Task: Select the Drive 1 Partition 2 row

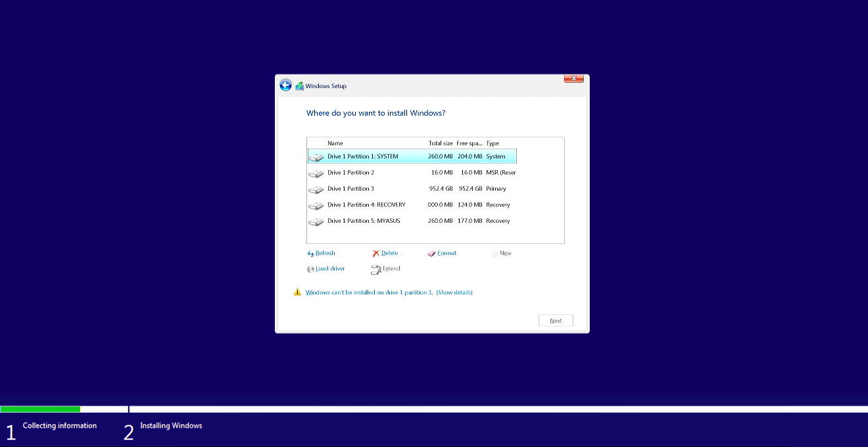Action: point(412,173)
